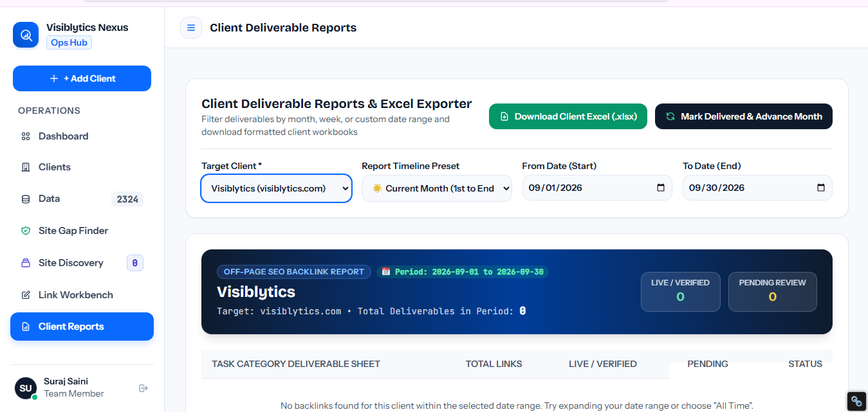The width and height of the screenshot is (868, 412).
Task: Click the 0 badge next to Site Discovery
Action: pyautogui.click(x=135, y=263)
